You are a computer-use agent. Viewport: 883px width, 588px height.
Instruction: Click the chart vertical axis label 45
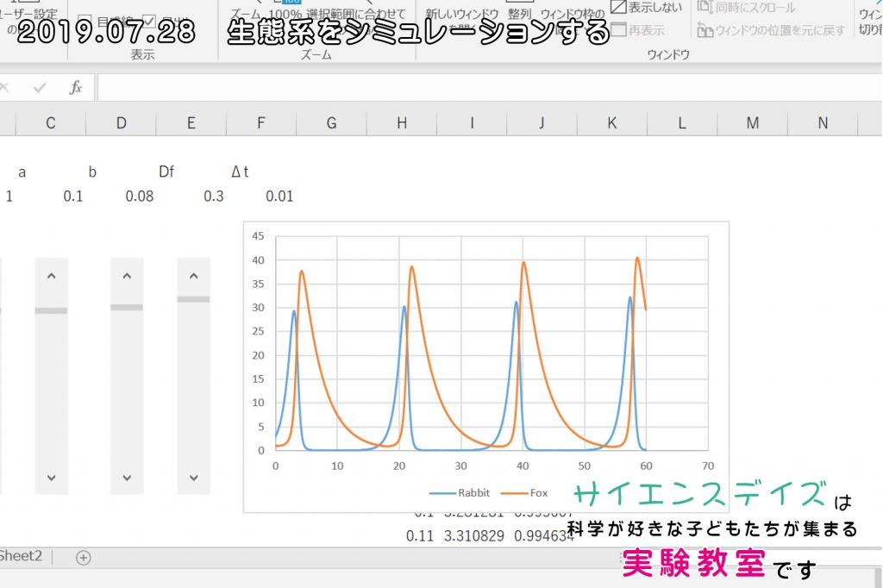tap(258, 236)
